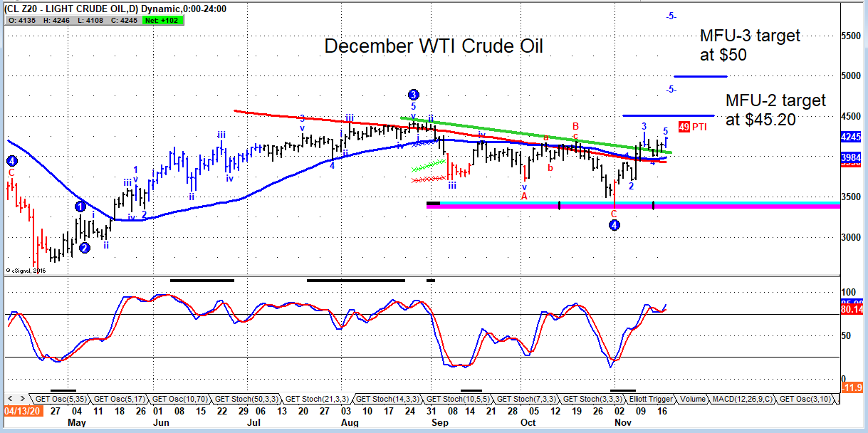Click the December WTI Crude Oil title
This screenshot has width=868, height=433.
[434, 46]
